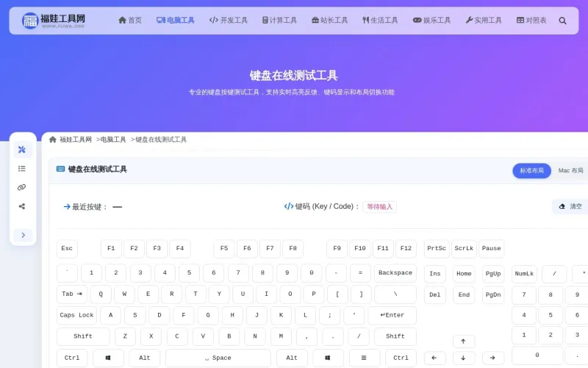588x368 pixels.
Task: Click the PgDn key
Action: pyautogui.click(x=493, y=295)
